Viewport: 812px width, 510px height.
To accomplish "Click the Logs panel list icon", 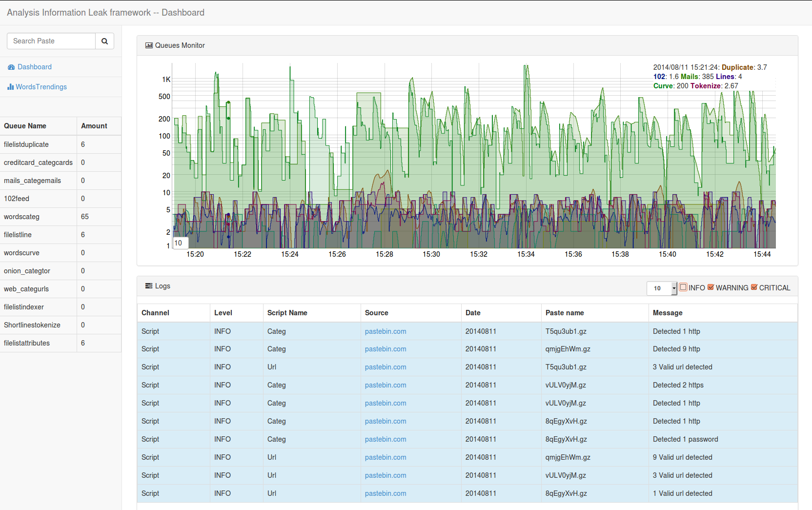I will (x=149, y=286).
